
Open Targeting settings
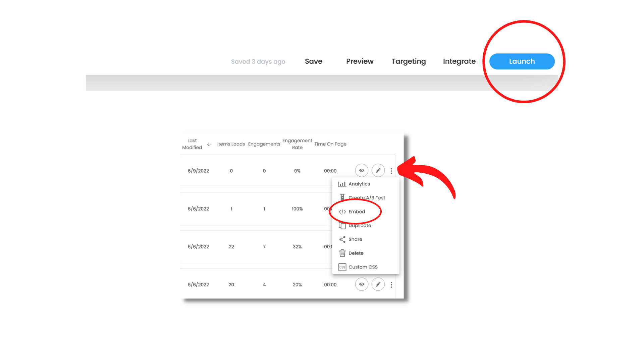pos(409,61)
